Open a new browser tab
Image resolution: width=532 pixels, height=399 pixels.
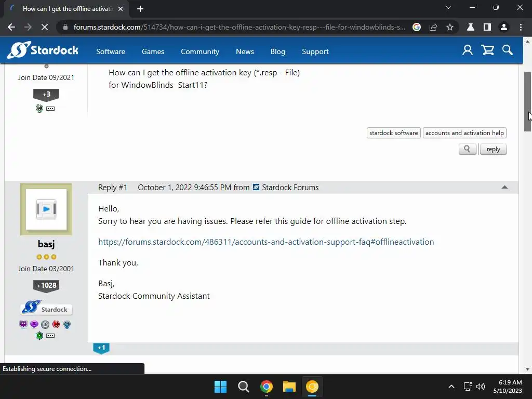point(140,9)
